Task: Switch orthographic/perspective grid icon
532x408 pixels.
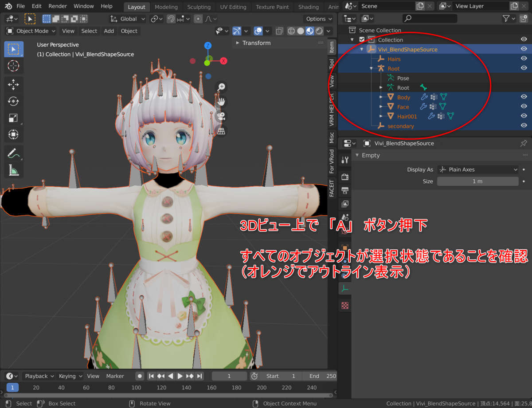Action: click(221, 131)
